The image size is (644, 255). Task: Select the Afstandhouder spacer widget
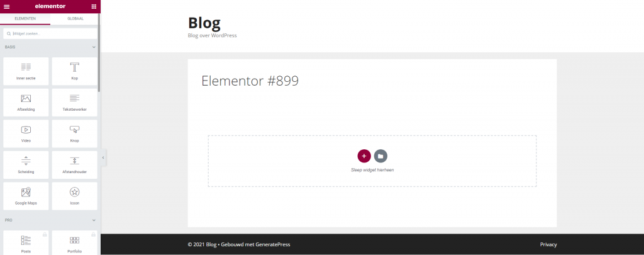click(74, 164)
